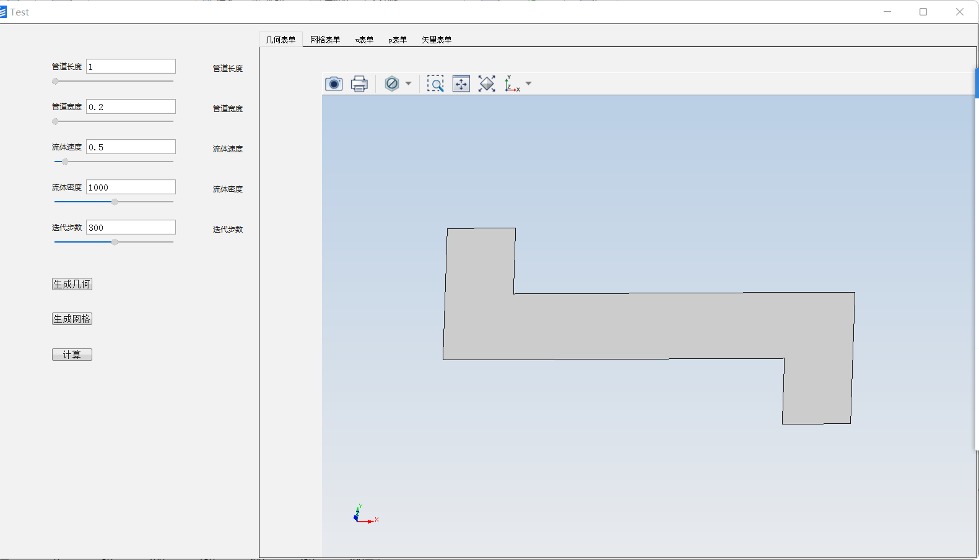
Task: Open the 矢量表单 tab
Action: click(437, 40)
